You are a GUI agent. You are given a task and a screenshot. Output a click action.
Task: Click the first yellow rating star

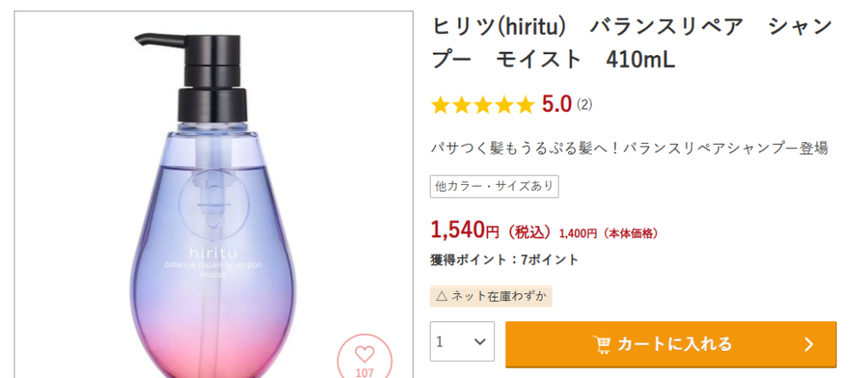tap(440, 105)
